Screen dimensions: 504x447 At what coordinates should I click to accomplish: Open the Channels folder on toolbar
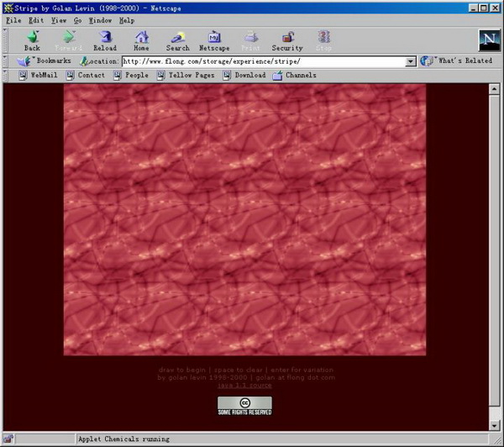(x=294, y=76)
